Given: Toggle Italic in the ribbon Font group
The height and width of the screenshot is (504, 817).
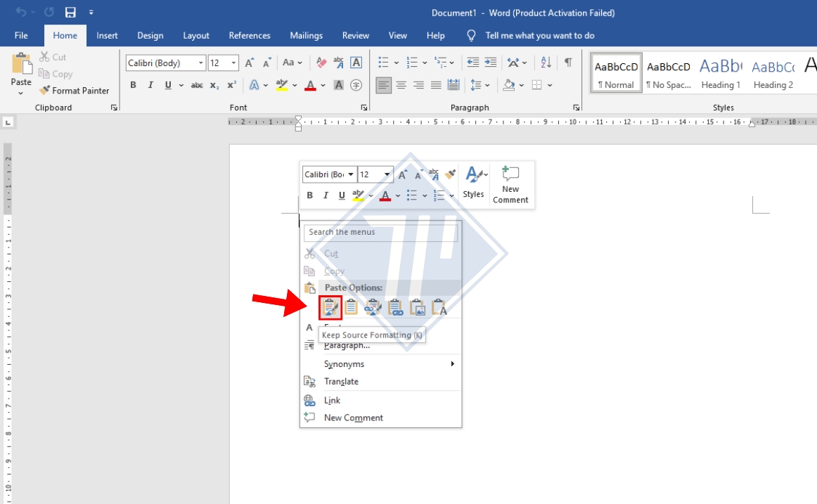Looking at the screenshot, I should pyautogui.click(x=150, y=85).
